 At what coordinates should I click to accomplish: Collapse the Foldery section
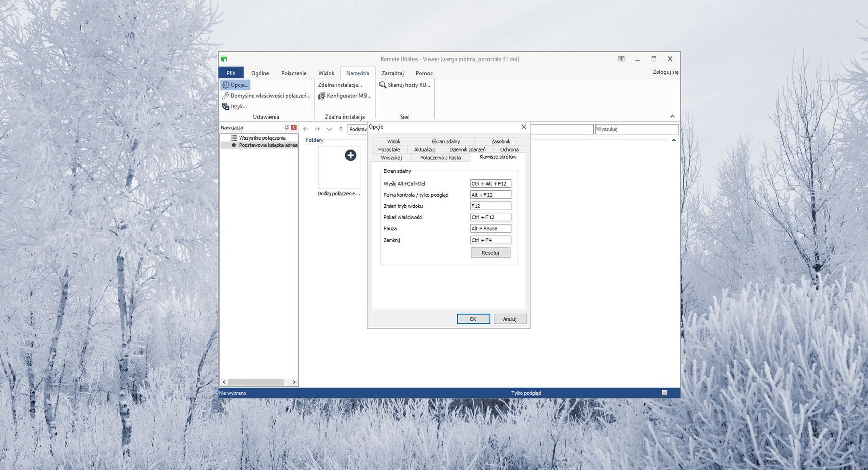(x=674, y=140)
